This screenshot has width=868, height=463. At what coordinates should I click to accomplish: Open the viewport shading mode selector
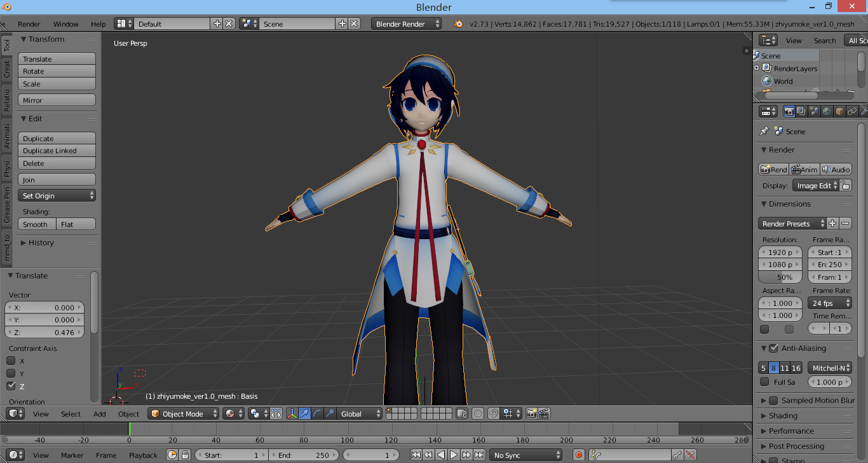point(233,413)
